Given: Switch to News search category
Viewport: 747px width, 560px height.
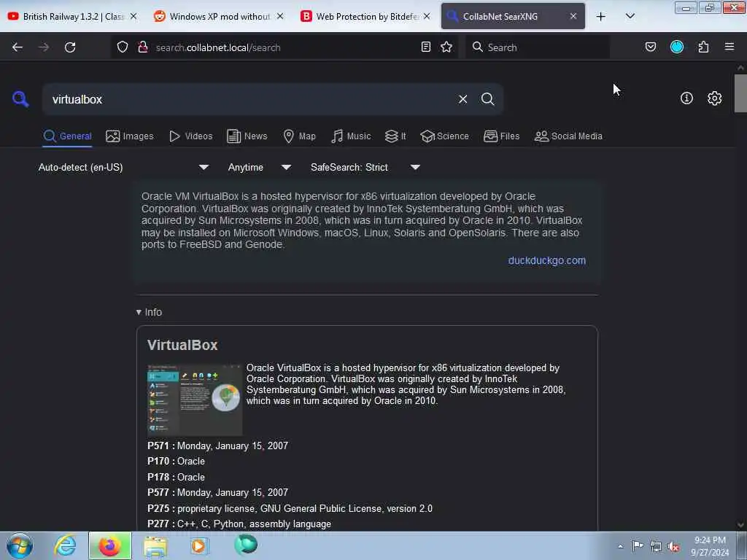Looking at the screenshot, I should point(247,136).
